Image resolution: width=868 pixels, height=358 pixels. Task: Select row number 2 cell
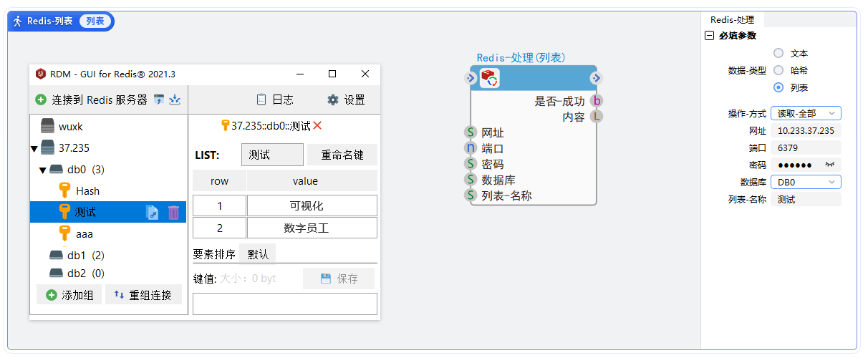[219, 228]
